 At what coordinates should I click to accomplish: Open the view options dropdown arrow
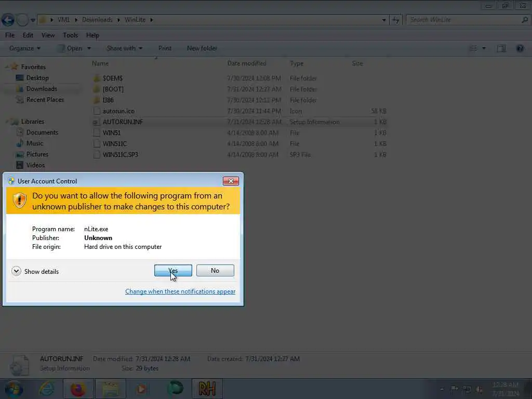[x=484, y=48]
